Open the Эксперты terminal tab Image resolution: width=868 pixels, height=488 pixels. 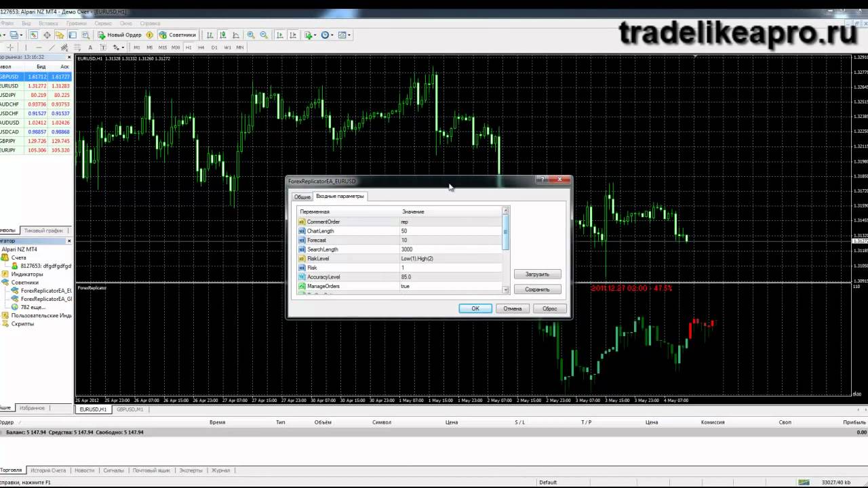(x=191, y=470)
